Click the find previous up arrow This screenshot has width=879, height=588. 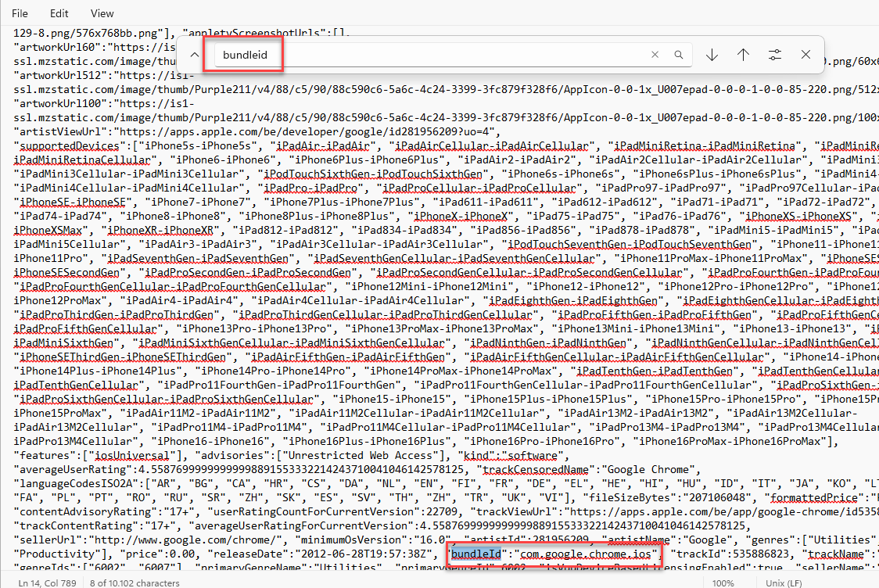click(x=743, y=55)
